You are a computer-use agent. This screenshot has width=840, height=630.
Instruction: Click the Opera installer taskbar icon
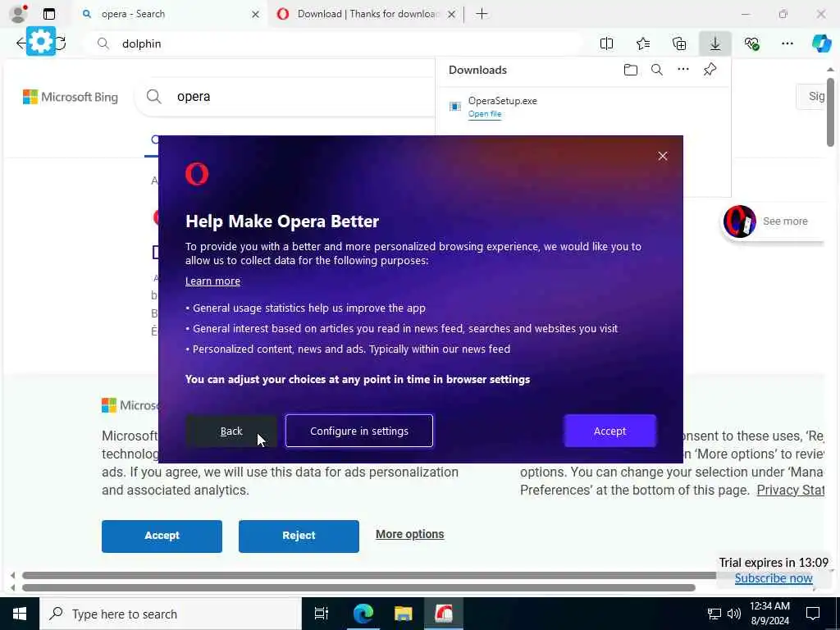[x=444, y=614]
